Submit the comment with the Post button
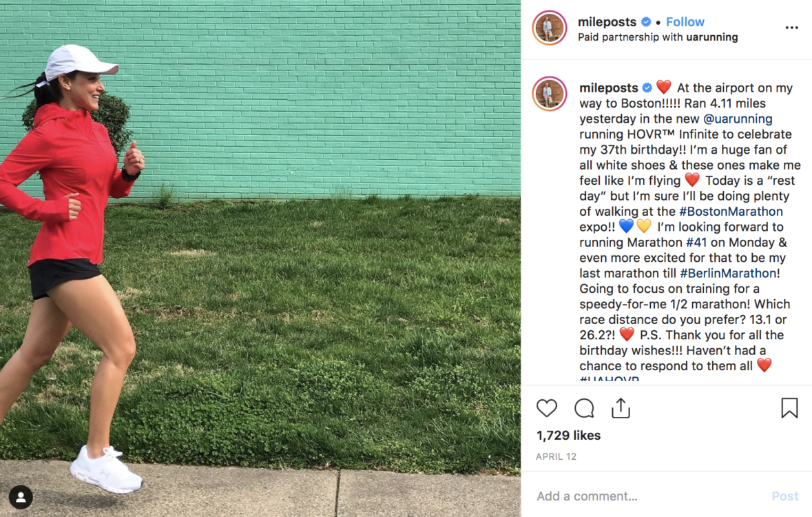This screenshot has width=812, height=517. [784, 496]
